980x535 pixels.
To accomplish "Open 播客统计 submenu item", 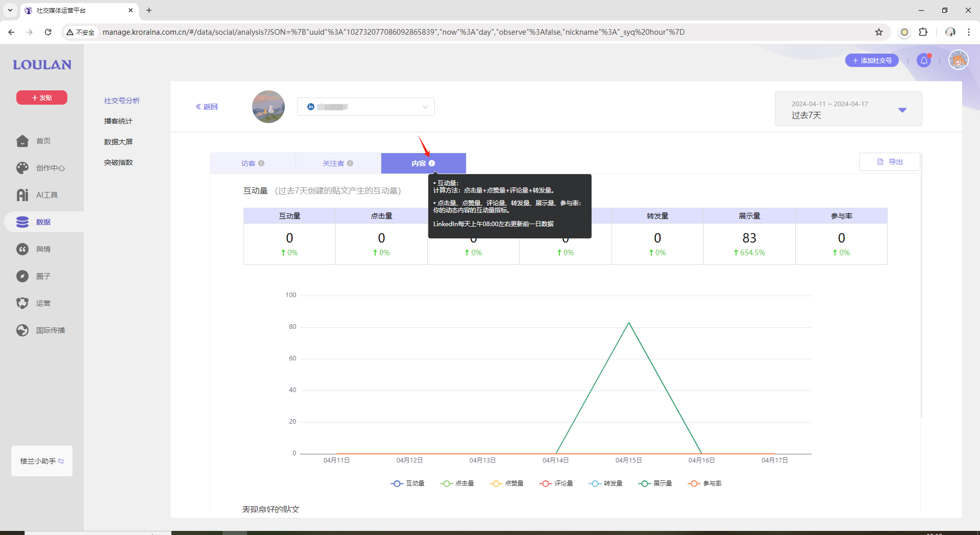I will [x=118, y=121].
